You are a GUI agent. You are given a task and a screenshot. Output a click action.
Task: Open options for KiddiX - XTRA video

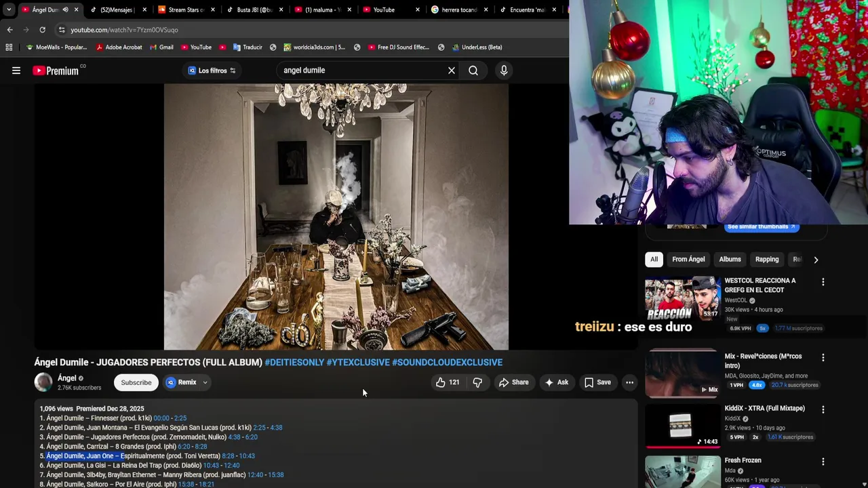point(823,409)
